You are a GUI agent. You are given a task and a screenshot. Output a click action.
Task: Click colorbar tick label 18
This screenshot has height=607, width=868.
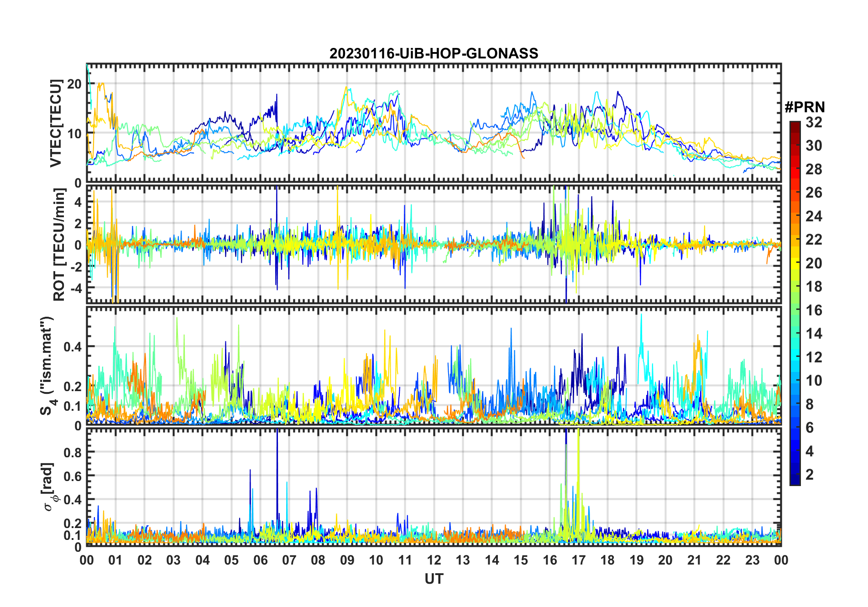point(814,286)
